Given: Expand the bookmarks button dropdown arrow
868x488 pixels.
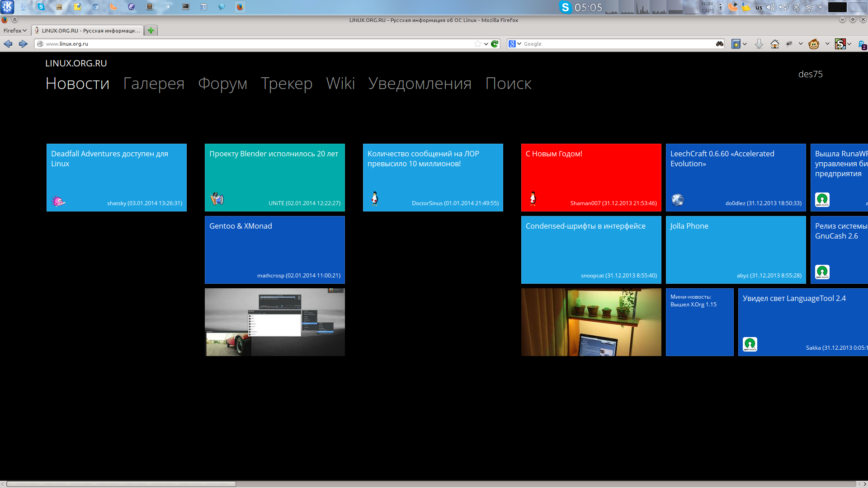Looking at the screenshot, I should pyautogui.click(x=745, y=44).
